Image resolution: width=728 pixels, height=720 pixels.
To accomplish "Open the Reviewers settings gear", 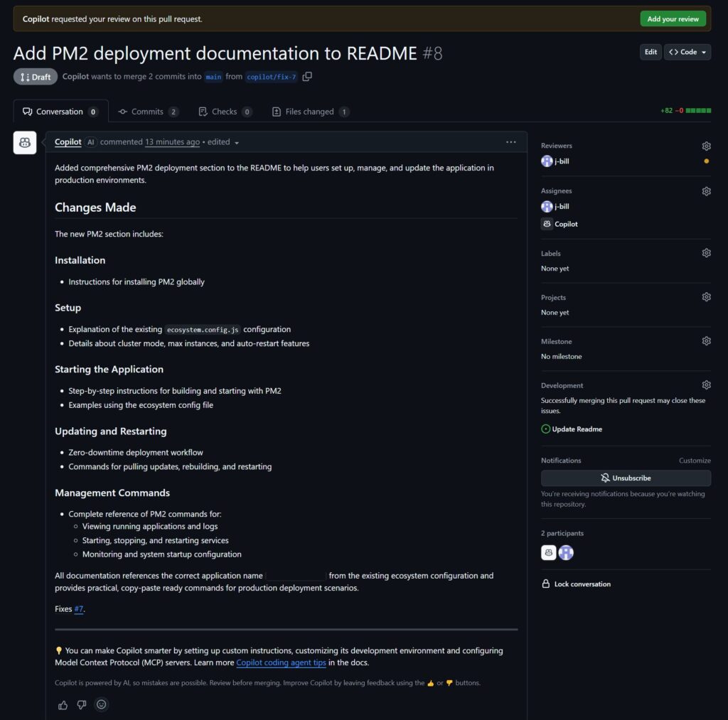I will (x=706, y=146).
